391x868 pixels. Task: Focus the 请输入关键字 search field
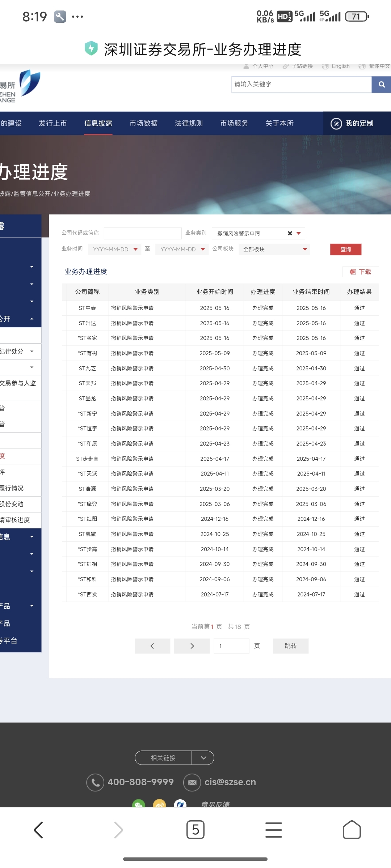[x=302, y=84]
